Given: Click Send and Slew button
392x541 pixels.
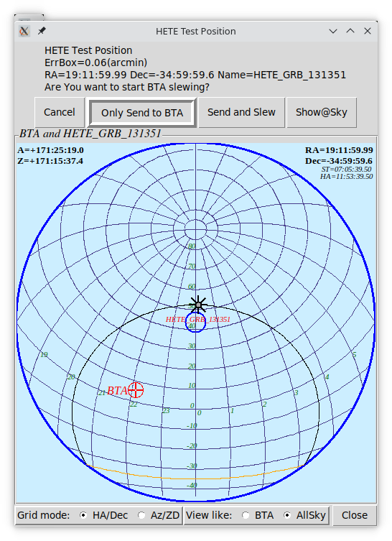Looking at the screenshot, I should tap(241, 113).
